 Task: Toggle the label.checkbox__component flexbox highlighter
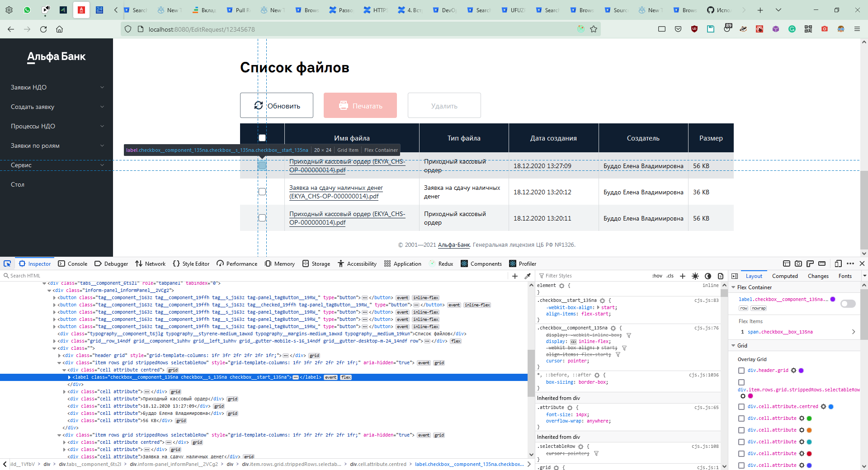point(848,304)
